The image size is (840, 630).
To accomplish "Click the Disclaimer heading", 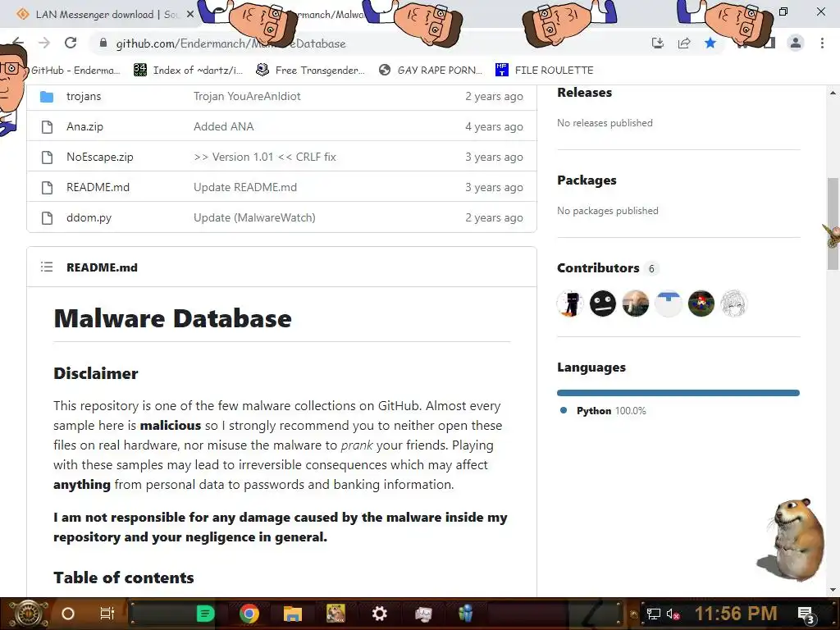I will [x=96, y=373].
